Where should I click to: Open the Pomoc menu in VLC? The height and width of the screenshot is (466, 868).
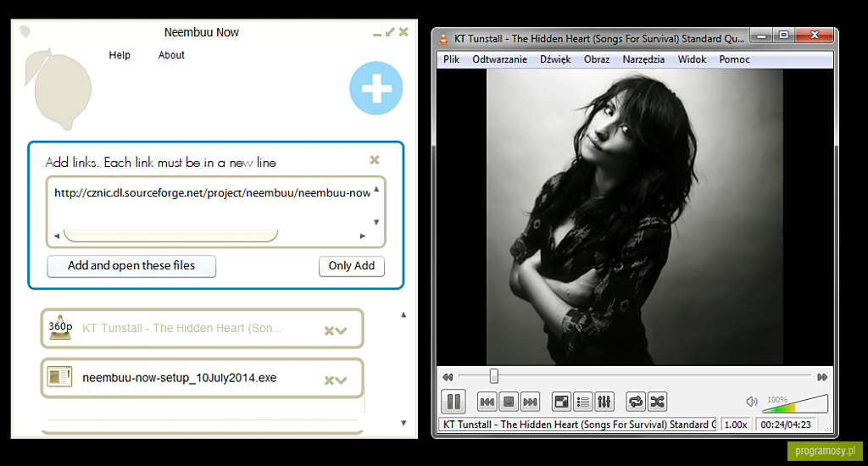pos(734,59)
